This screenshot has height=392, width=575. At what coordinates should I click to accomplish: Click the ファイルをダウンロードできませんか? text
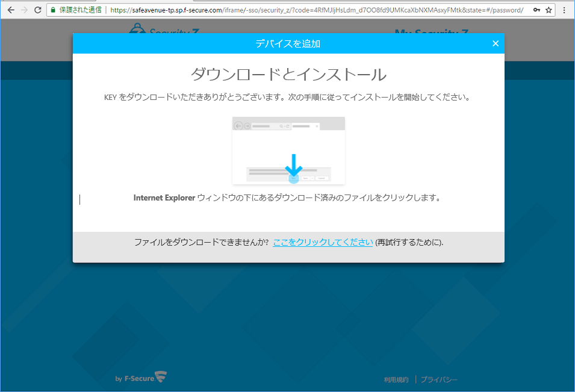click(201, 242)
